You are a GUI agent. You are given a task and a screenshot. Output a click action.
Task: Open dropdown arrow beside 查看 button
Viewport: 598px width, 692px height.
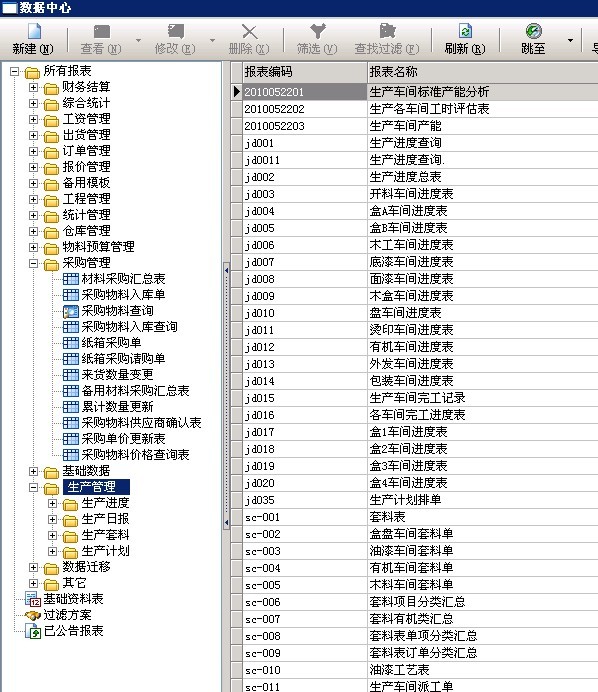pos(138,41)
